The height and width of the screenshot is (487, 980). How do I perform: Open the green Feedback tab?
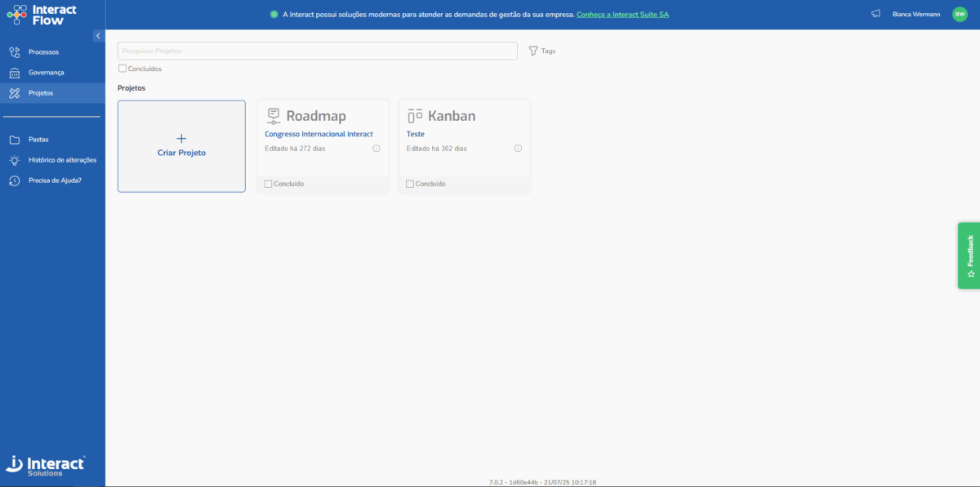pos(969,255)
